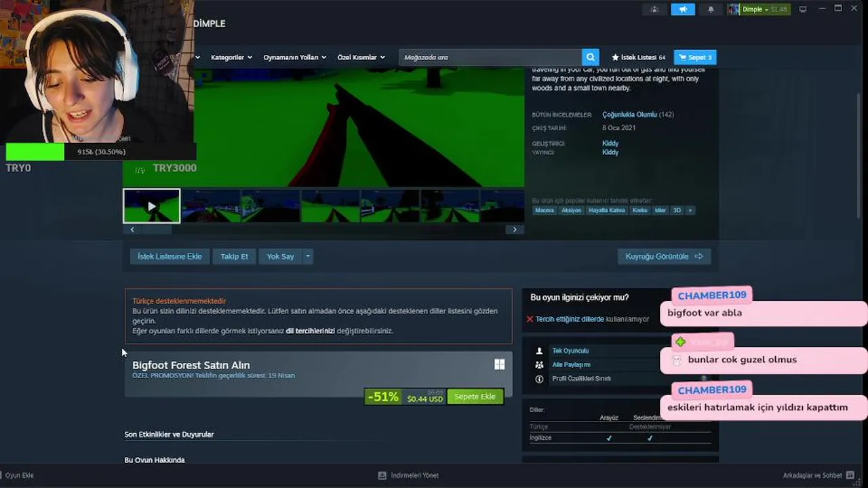Click the single-player person icon
The width and height of the screenshot is (868, 488).
(539, 351)
